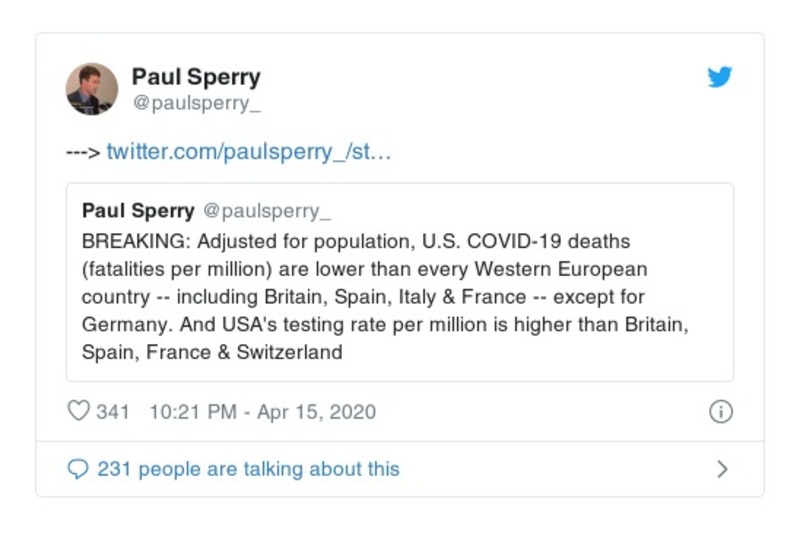
Task: Open the twitter.com/paulsperry_/st… link
Action: tap(248, 152)
